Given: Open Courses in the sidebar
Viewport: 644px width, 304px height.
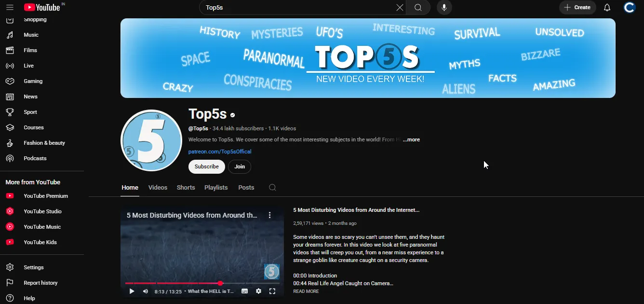Looking at the screenshot, I should 42,127.
